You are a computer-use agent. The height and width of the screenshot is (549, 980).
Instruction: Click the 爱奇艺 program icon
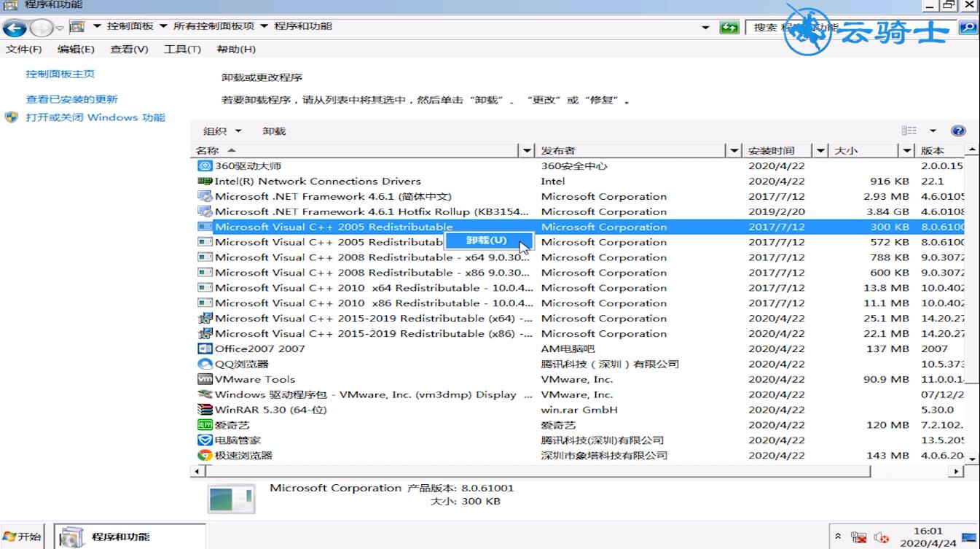[205, 425]
